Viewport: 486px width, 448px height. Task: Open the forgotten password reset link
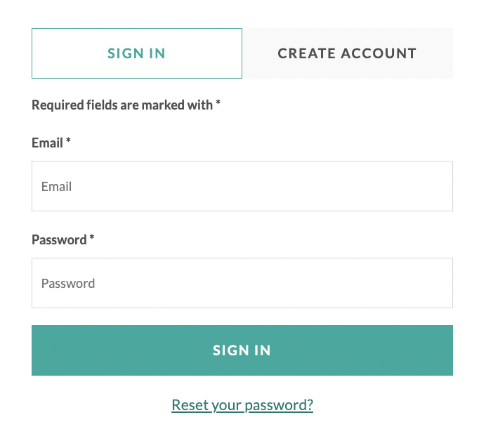pyautogui.click(x=242, y=405)
